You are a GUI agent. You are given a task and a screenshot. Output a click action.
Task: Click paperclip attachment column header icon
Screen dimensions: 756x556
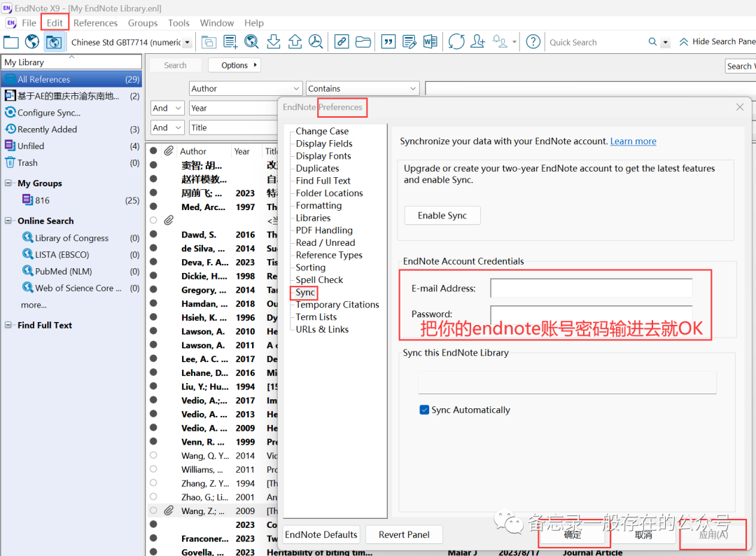coord(168,151)
